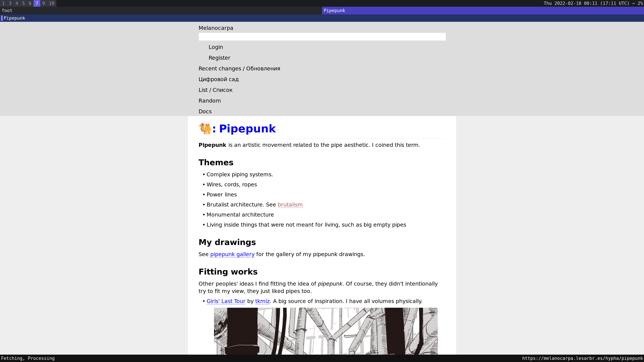Switch to workspace 10
This screenshot has width=644, height=362.
pos(52,3)
